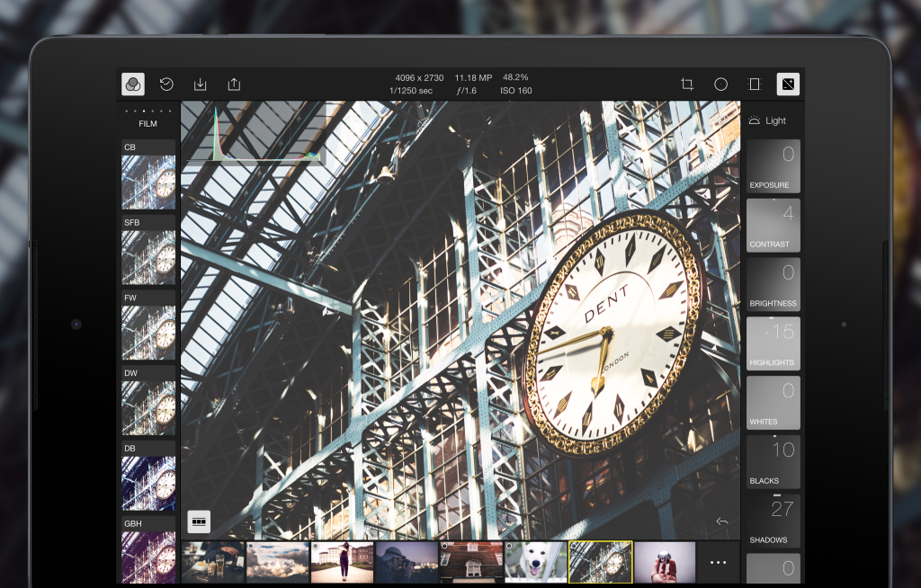
Task: Click the Shadows adjustment slider
Action: pyautogui.click(x=773, y=521)
